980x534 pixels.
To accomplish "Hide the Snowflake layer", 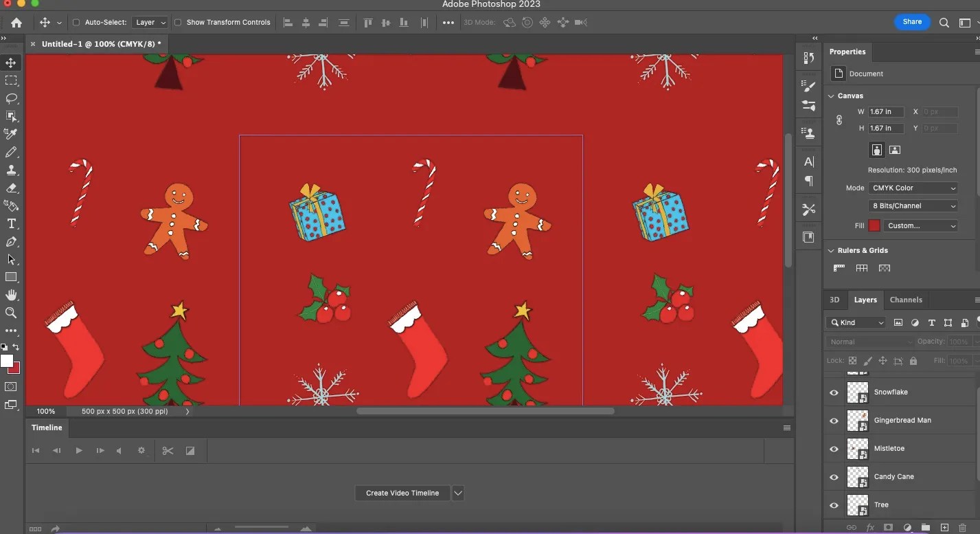I will coord(834,392).
